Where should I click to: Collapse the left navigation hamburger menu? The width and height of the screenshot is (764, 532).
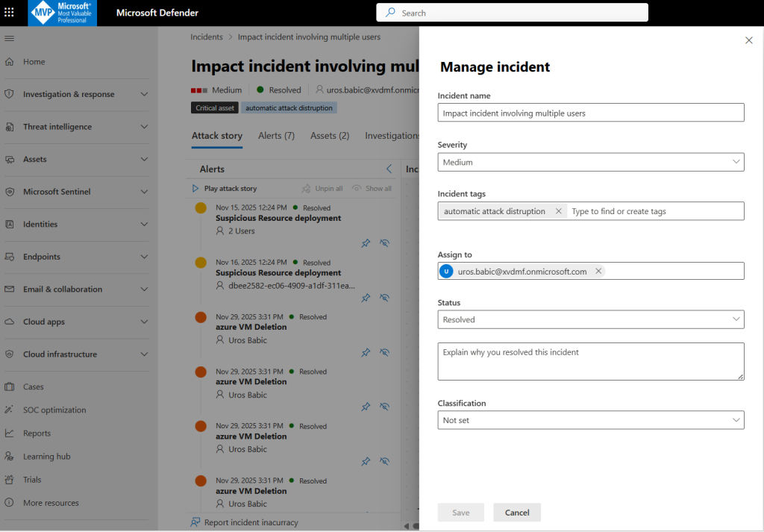(x=9, y=38)
